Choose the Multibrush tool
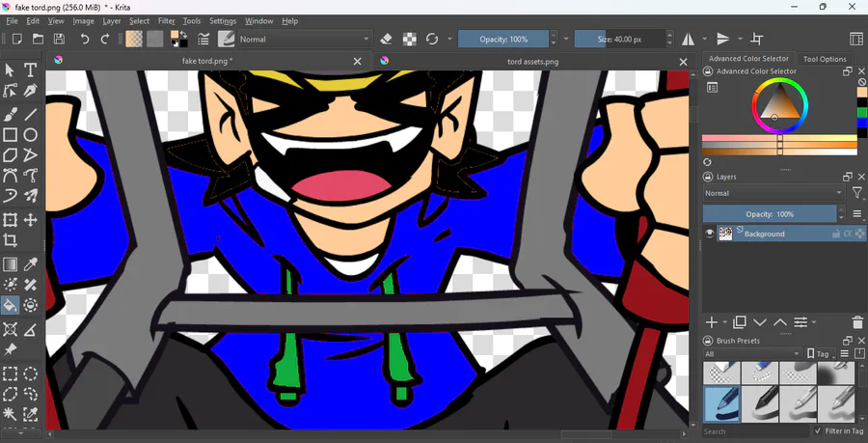 click(31, 196)
